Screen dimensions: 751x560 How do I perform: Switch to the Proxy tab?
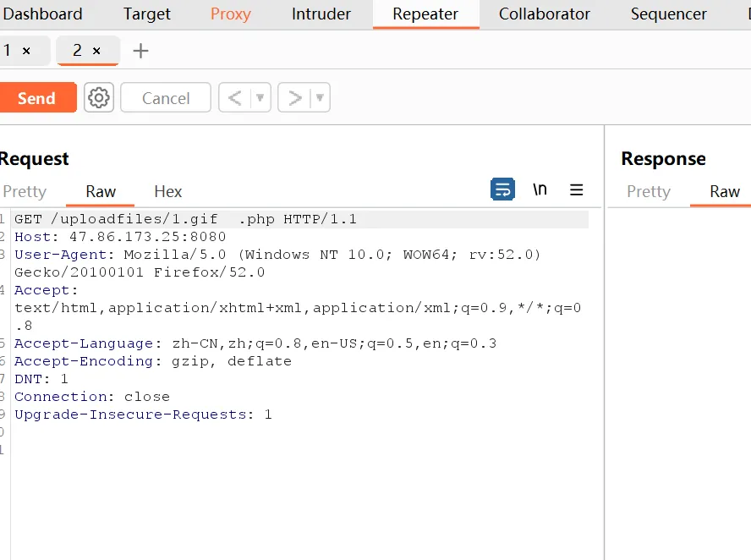[231, 14]
